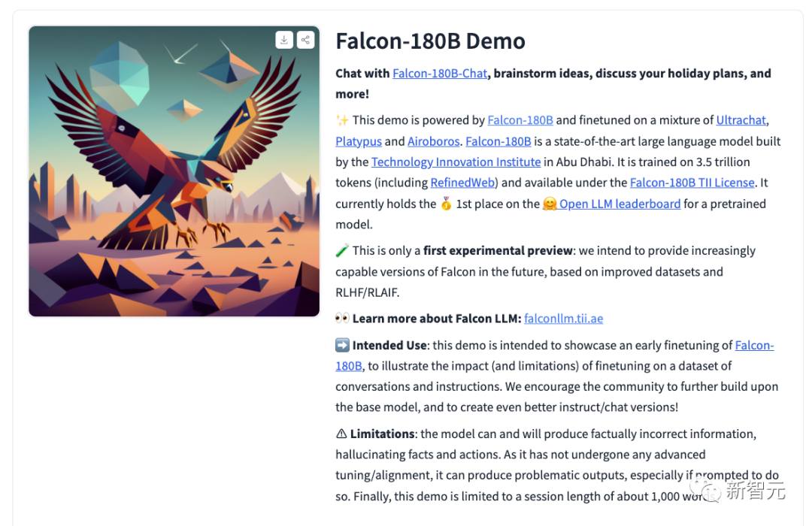This screenshot has width=812, height=526.
Task: Click the warning triangle beside Limitations
Action: click(341, 434)
